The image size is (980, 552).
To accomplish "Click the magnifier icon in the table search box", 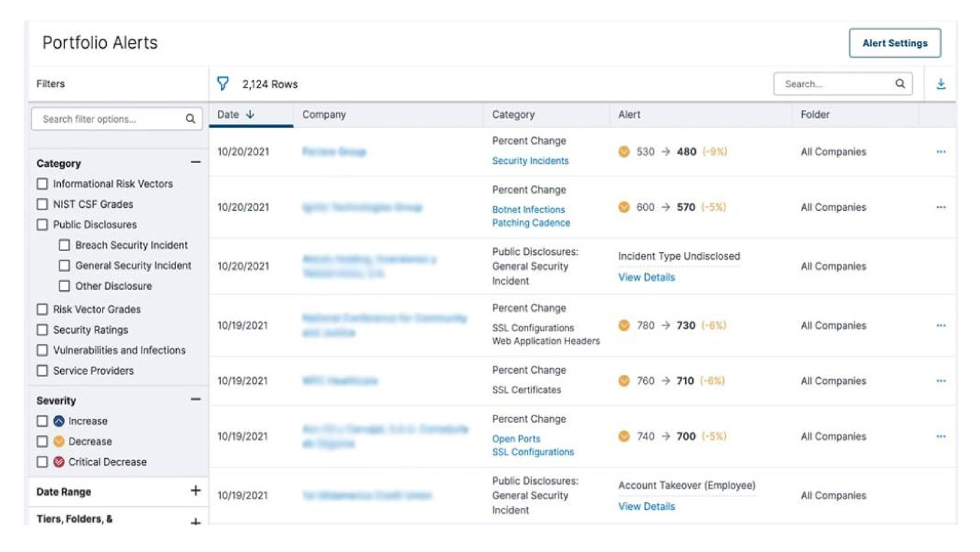I will pyautogui.click(x=899, y=84).
